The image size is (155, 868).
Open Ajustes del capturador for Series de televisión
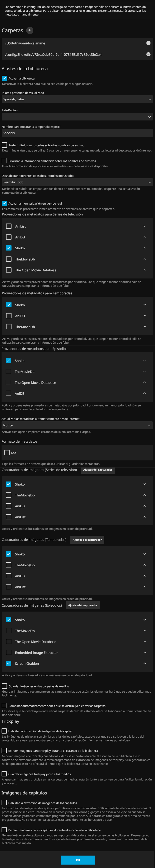coord(98,470)
